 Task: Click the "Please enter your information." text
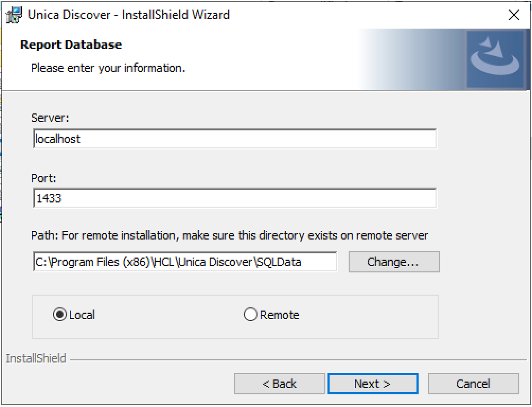pyautogui.click(x=108, y=68)
